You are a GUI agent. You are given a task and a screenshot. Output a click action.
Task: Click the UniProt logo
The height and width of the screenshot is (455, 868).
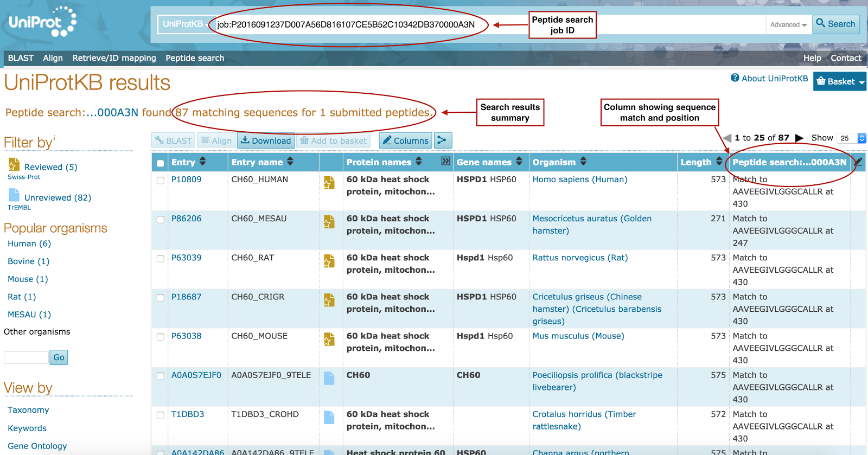click(x=42, y=22)
